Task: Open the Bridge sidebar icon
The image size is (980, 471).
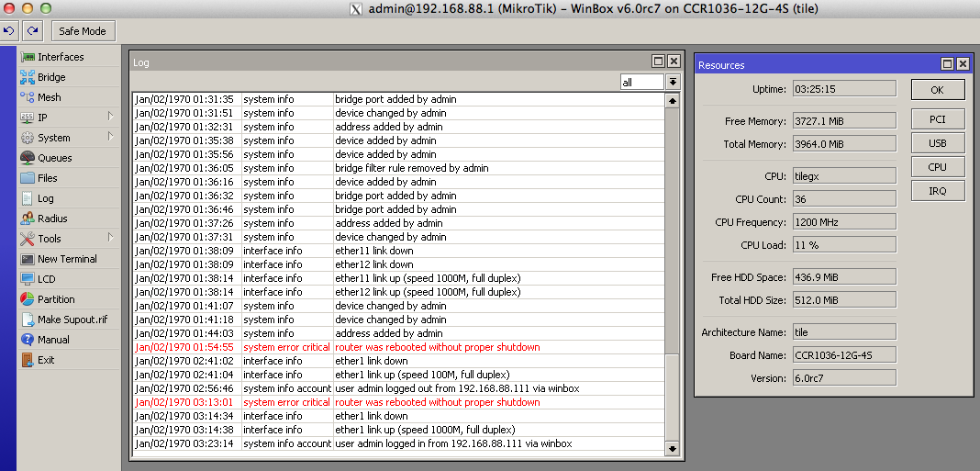Action: point(28,77)
